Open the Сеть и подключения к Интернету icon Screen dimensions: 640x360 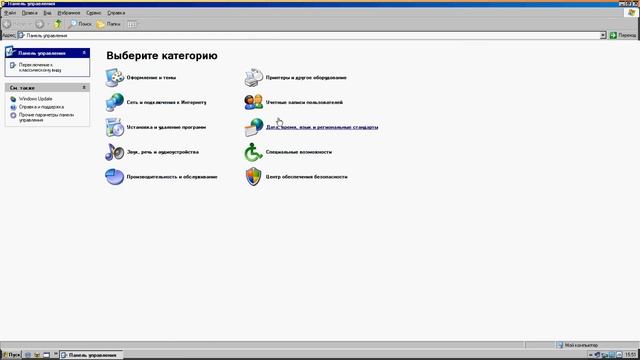click(x=115, y=102)
